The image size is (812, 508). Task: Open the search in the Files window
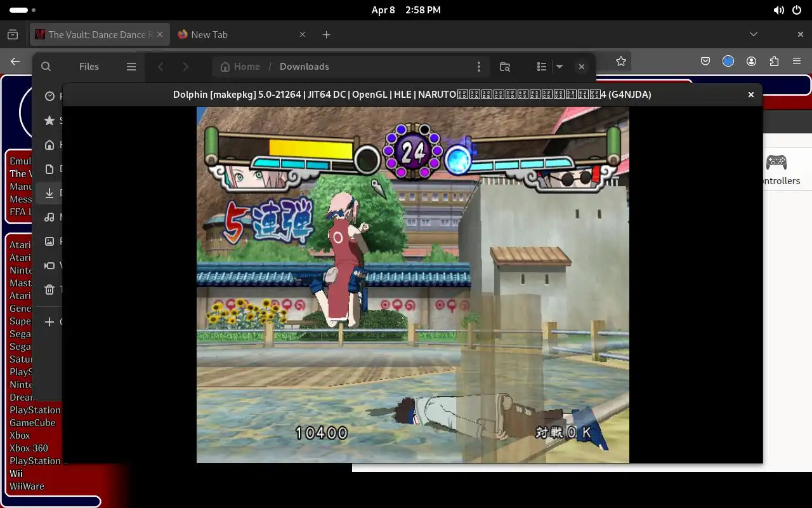point(46,66)
